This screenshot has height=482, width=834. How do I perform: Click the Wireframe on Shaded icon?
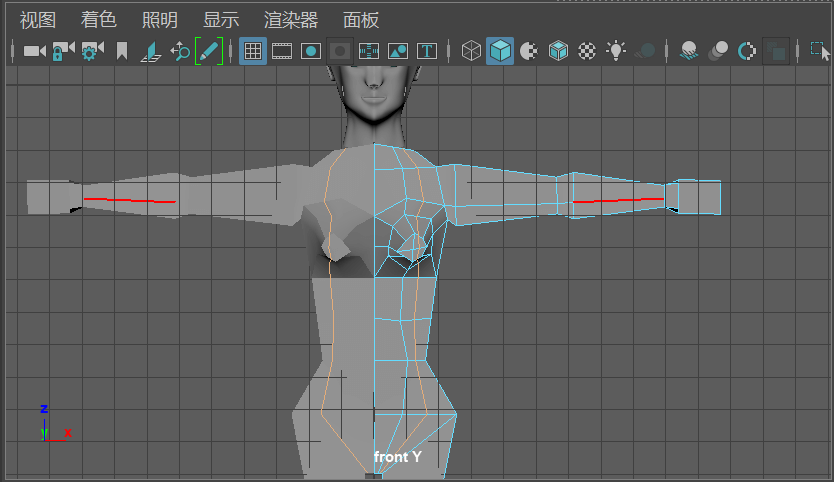[x=558, y=51]
